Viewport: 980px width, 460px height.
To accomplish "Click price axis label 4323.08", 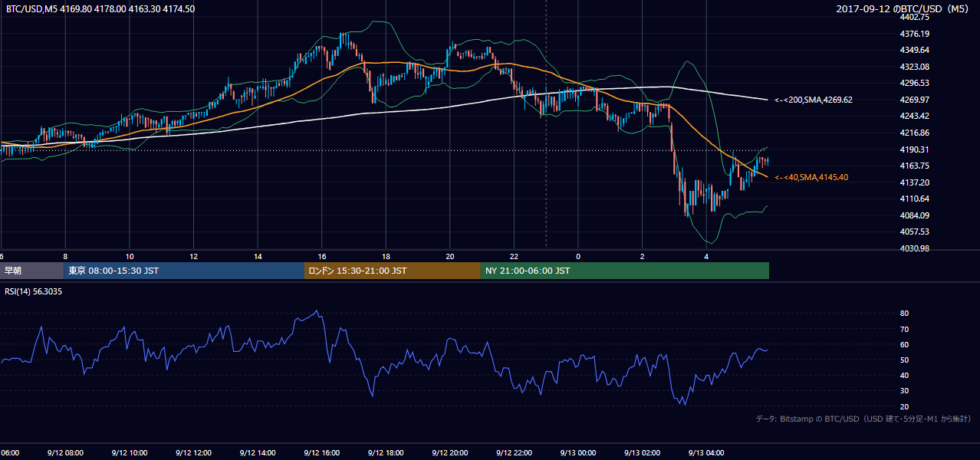I will click(x=914, y=67).
